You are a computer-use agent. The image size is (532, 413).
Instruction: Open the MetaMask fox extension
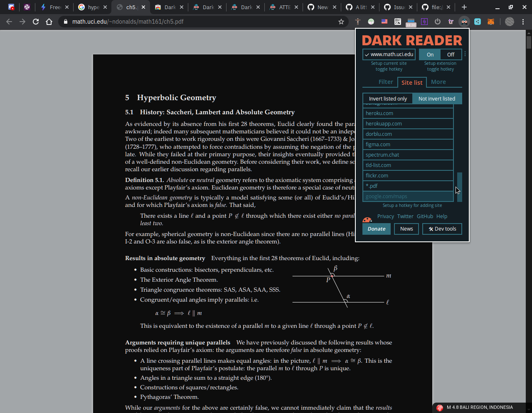[x=491, y=21]
